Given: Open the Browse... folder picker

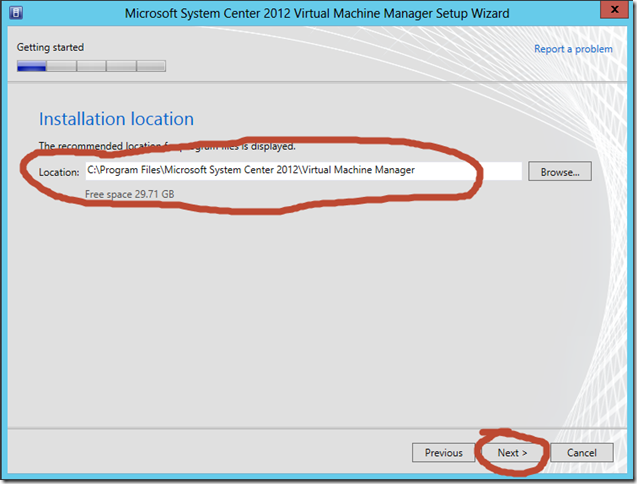Looking at the screenshot, I should point(560,172).
